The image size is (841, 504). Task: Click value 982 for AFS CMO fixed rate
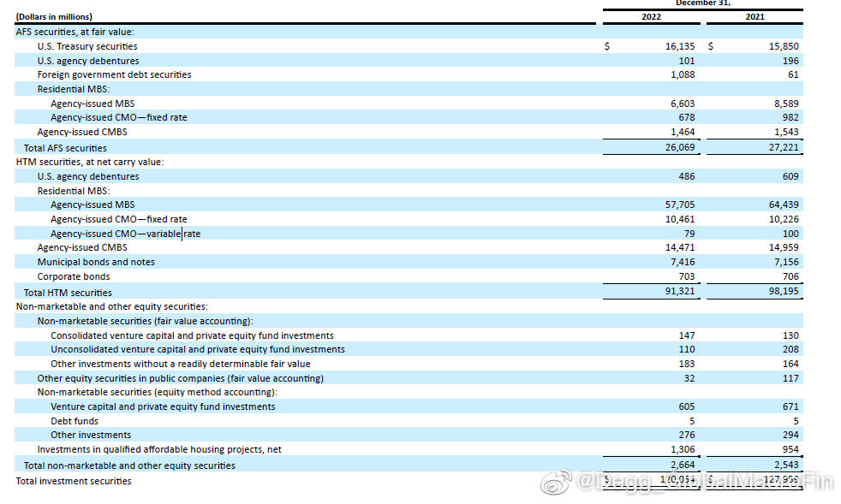pos(790,117)
